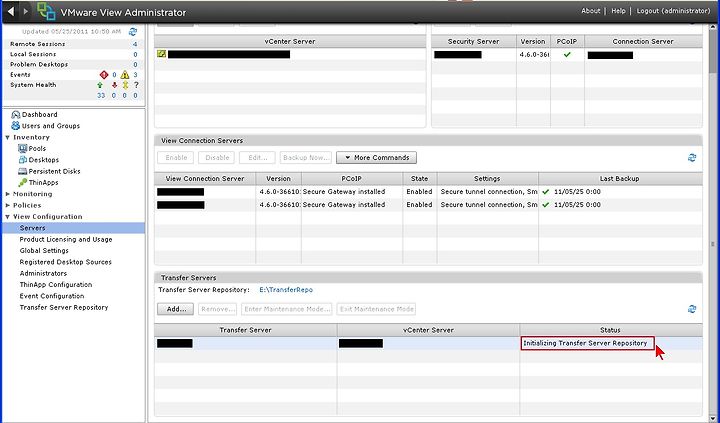The width and height of the screenshot is (720, 423).
Task: Log out as administrator
Action: (673, 11)
